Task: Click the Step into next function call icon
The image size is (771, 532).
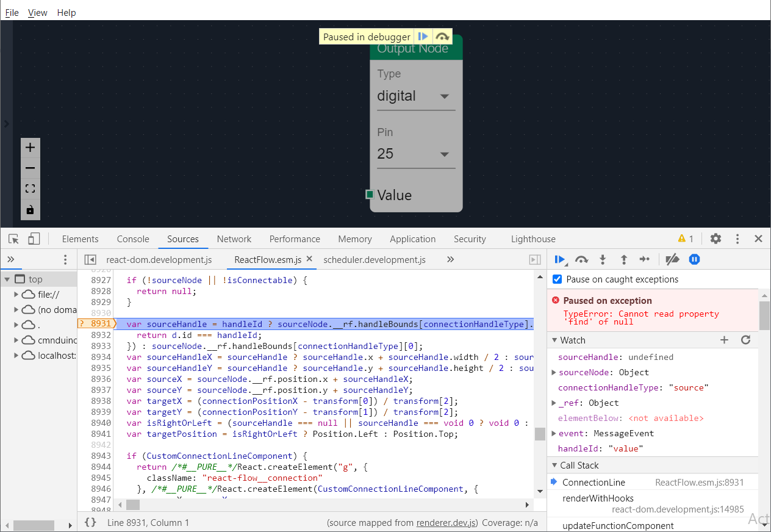Action: pos(603,259)
